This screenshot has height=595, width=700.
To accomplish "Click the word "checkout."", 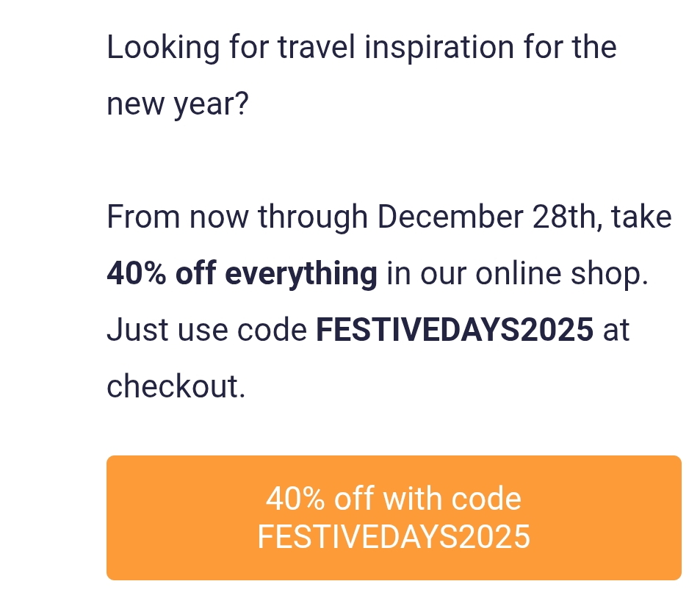I will pyautogui.click(x=176, y=386).
